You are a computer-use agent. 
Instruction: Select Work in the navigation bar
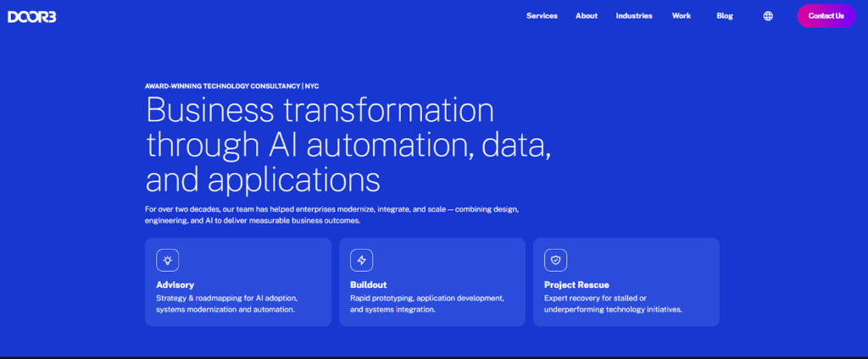coord(682,16)
